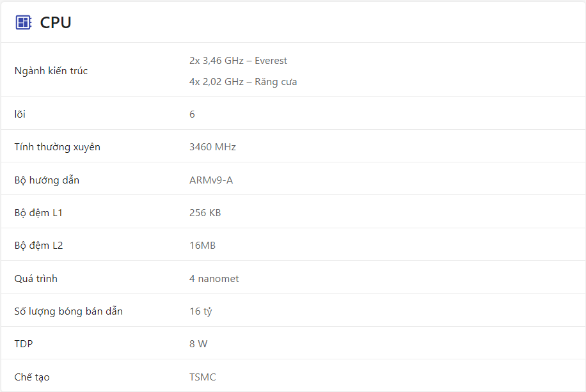
Task: Click the "2x 3,46 GHz – Everest" value
Action: click(238, 61)
